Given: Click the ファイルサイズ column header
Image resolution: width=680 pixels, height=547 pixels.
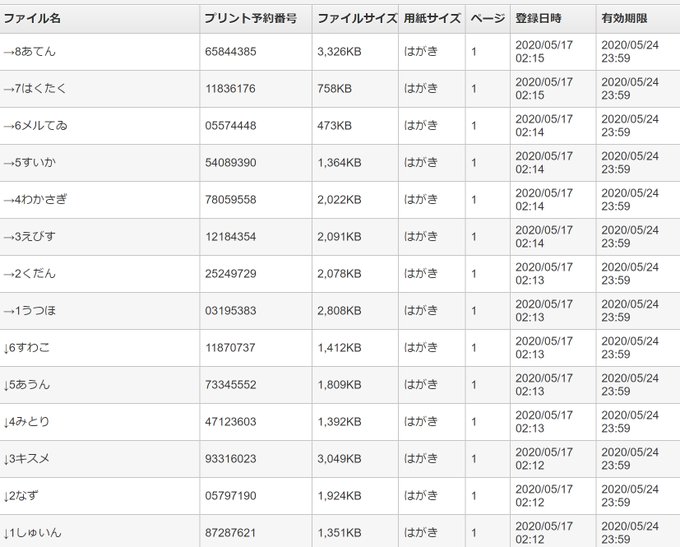Looking at the screenshot, I should [357, 18].
